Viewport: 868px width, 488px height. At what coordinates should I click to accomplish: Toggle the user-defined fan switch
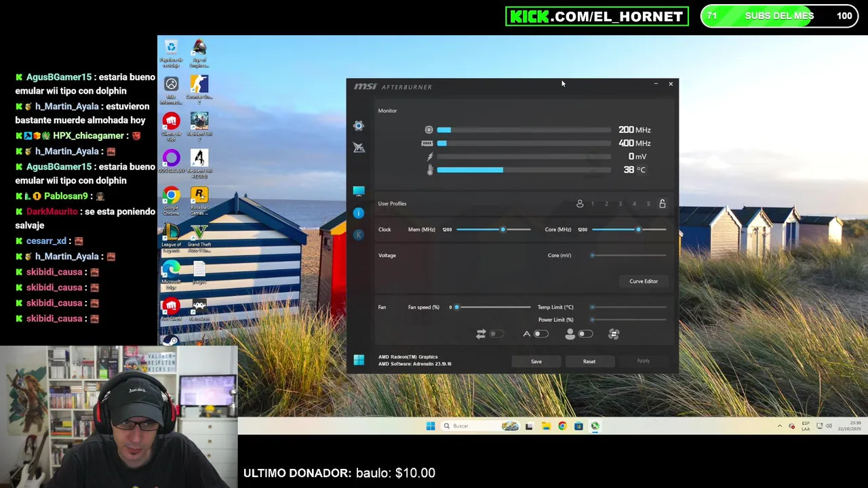[585, 333]
